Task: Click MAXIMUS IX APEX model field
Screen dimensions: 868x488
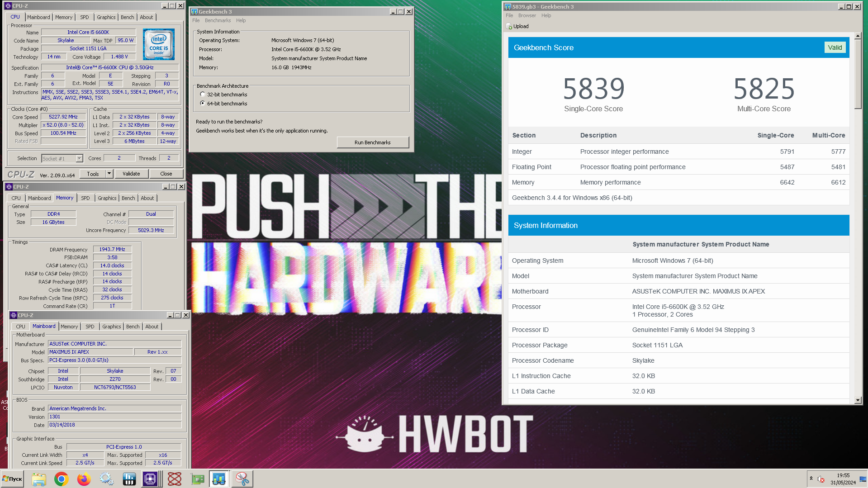Action: click(91, 352)
